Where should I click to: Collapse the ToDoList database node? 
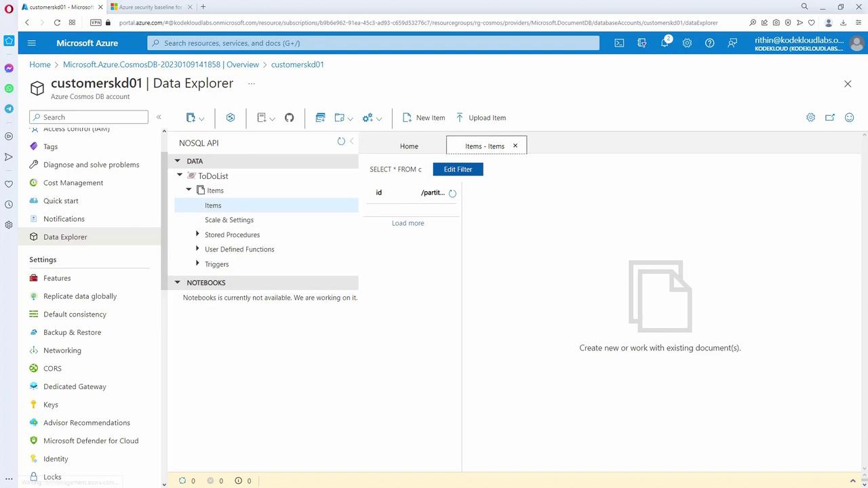point(180,176)
